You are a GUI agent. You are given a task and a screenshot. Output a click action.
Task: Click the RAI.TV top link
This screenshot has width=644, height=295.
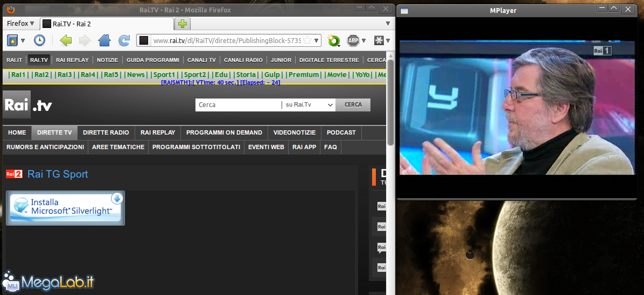pyautogui.click(x=39, y=60)
